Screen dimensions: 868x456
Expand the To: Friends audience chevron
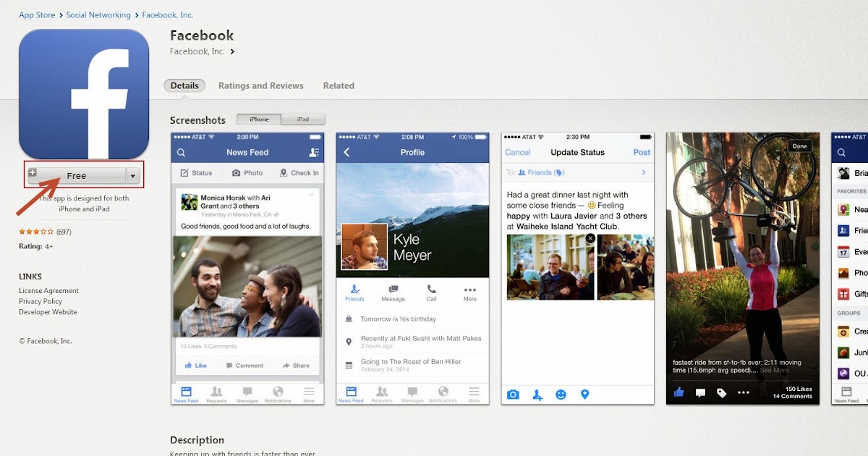tap(644, 173)
